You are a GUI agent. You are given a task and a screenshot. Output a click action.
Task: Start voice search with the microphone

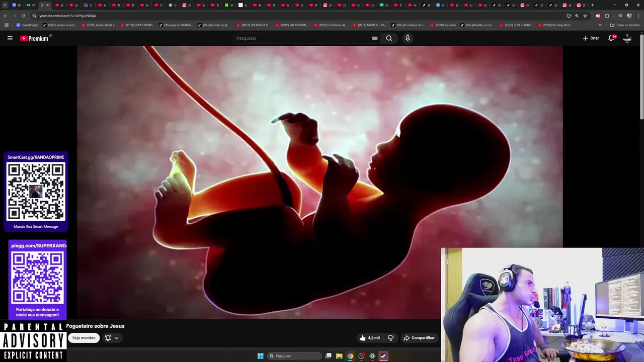pyautogui.click(x=408, y=38)
